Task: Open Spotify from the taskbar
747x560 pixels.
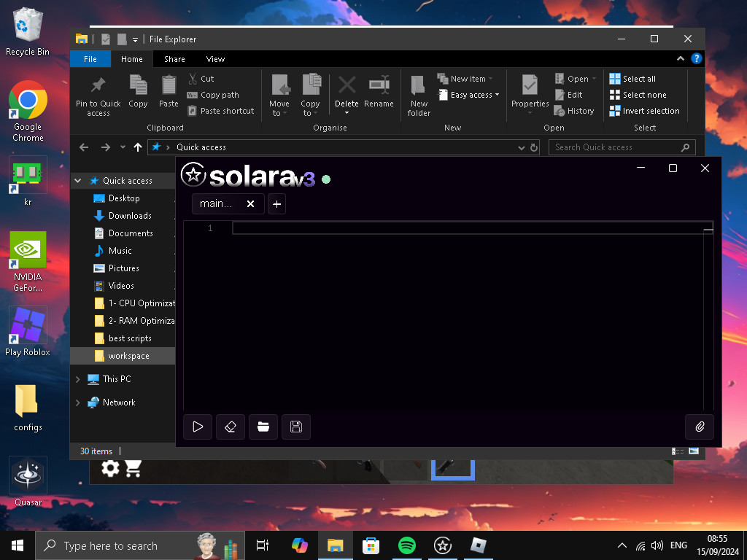Action: click(x=406, y=545)
